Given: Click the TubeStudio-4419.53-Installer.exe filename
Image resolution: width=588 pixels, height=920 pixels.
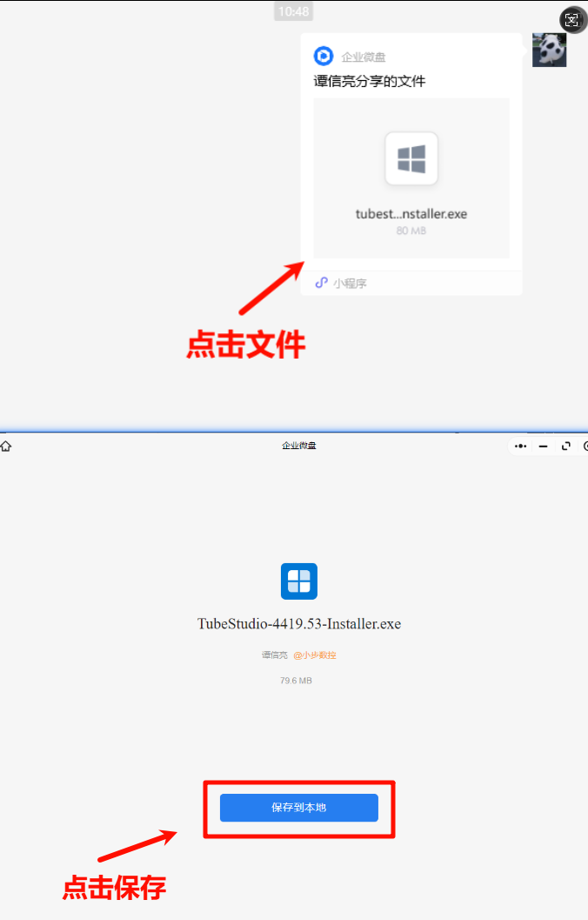Looking at the screenshot, I should pos(299,624).
